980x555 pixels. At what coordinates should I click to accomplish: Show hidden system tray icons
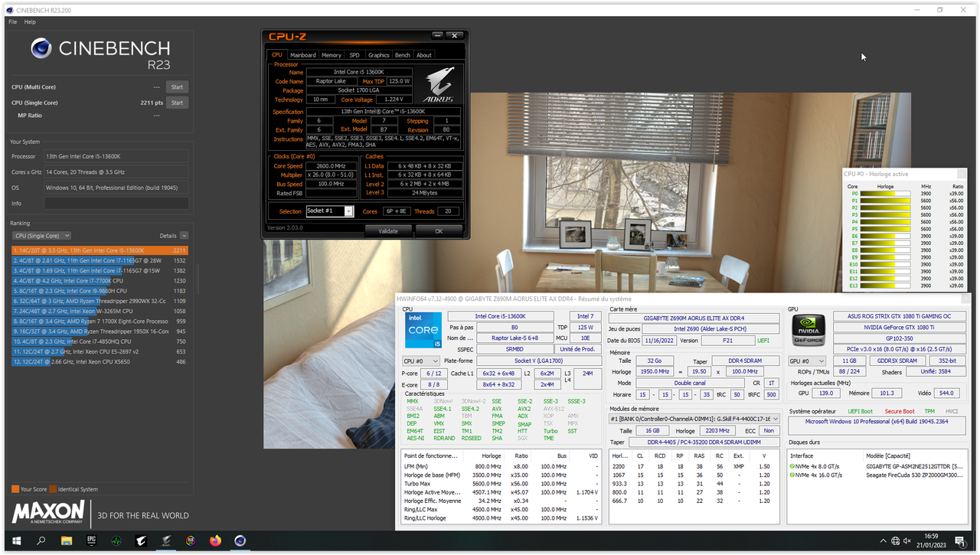point(884,541)
